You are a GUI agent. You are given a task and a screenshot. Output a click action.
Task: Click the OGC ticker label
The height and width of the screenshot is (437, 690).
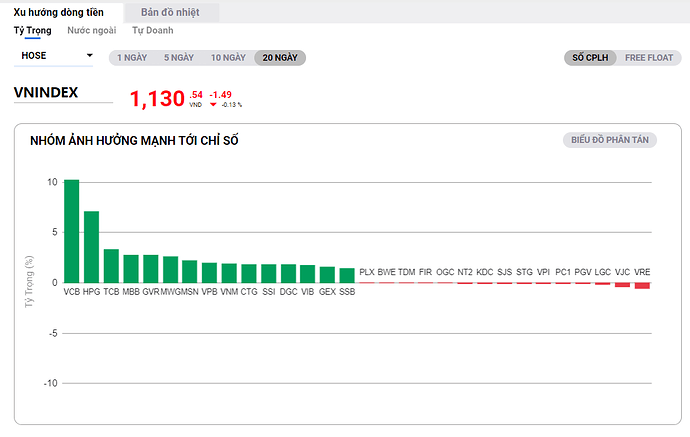(445, 272)
